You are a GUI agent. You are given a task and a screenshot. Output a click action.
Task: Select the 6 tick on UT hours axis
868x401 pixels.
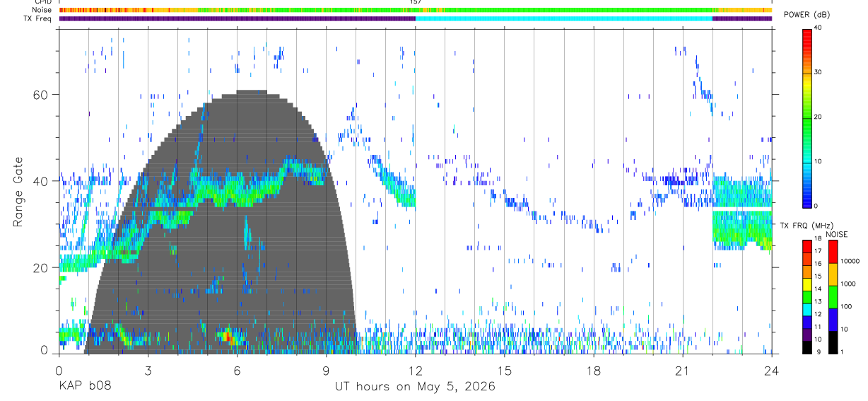coord(237,370)
